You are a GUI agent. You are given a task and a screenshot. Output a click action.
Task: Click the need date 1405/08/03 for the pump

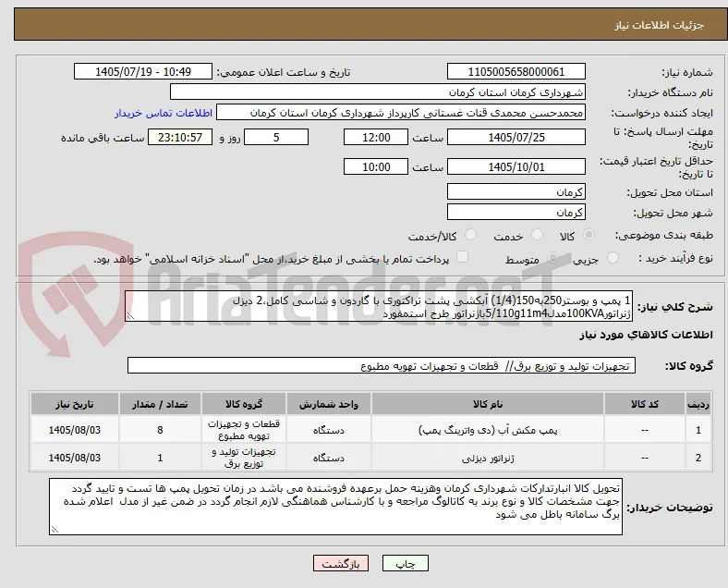point(74,430)
